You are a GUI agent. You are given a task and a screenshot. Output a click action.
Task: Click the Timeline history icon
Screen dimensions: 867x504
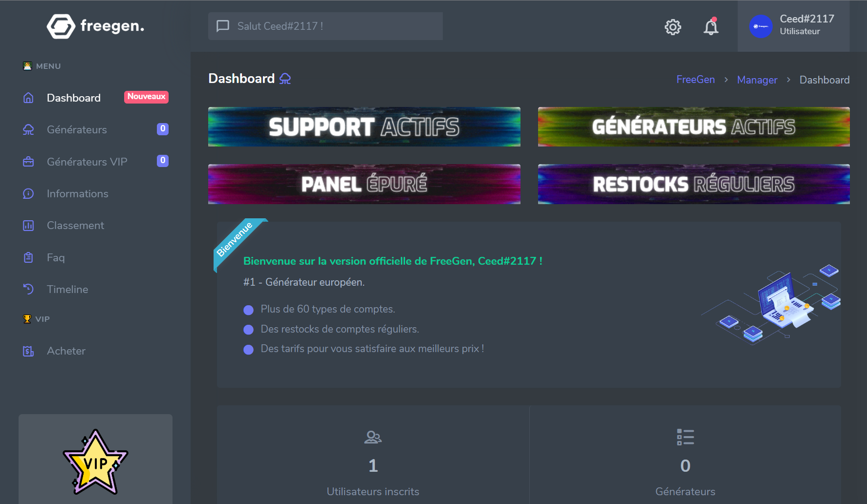pyautogui.click(x=28, y=289)
